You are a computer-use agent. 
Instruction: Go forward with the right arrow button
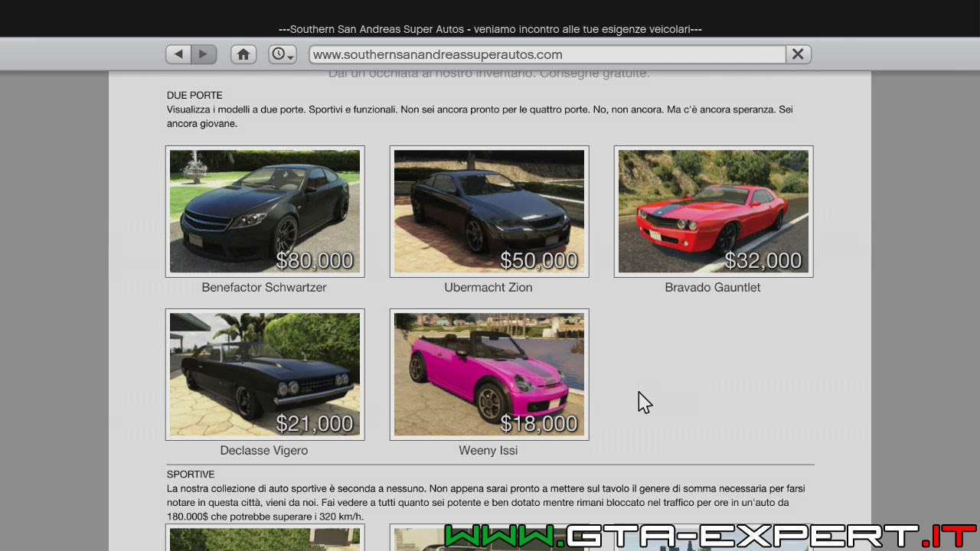(204, 54)
